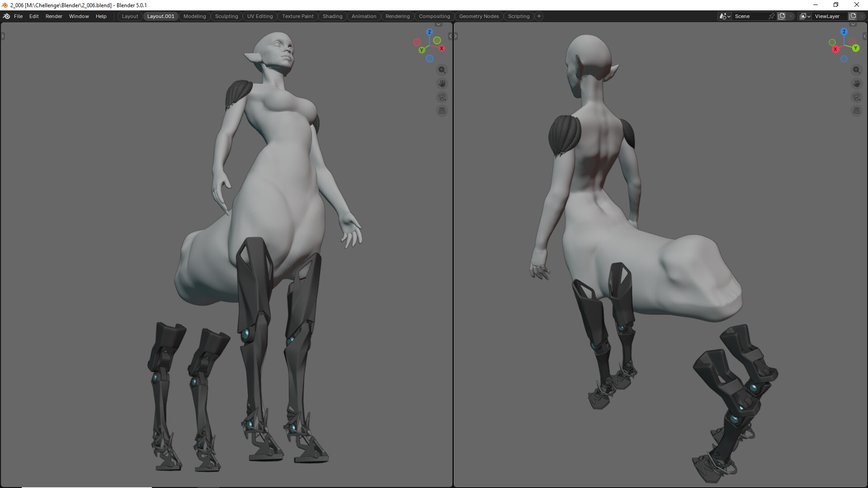Click the red X axis on right gizmo

pyautogui.click(x=835, y=49)
